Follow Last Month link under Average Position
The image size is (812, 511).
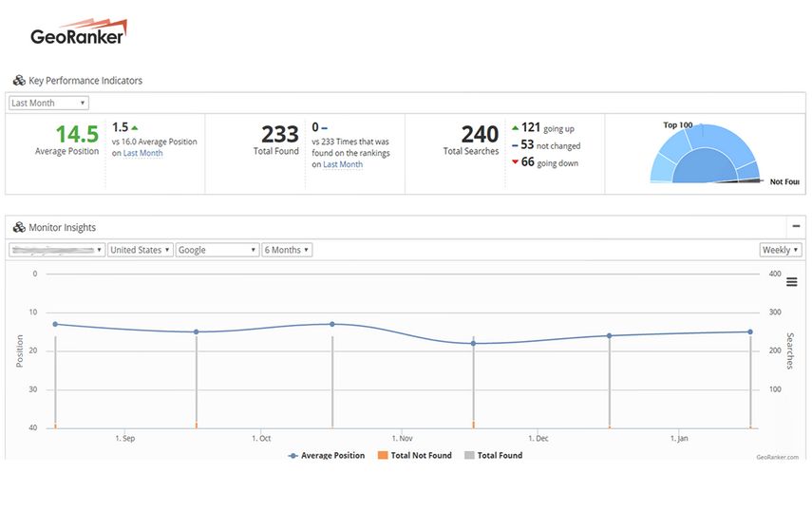(142, 153)
